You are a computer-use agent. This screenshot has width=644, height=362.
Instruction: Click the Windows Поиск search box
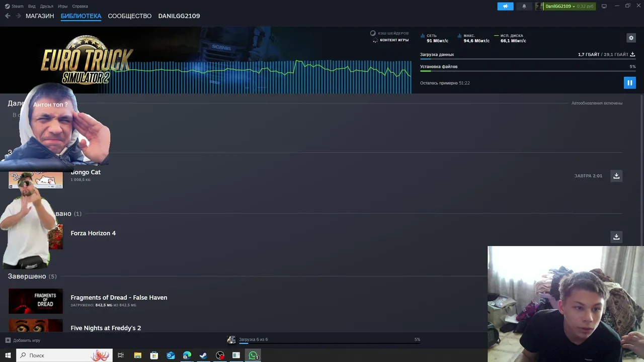click(x=64, y=355)
